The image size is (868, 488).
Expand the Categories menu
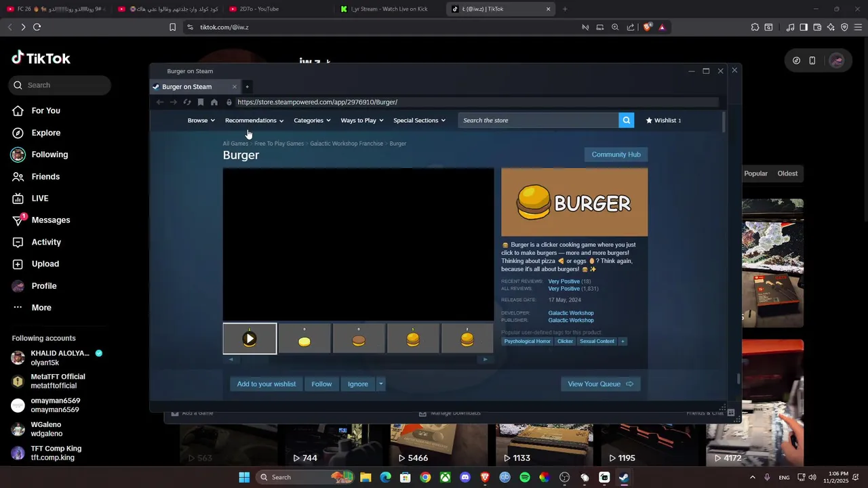click(312, 121)
